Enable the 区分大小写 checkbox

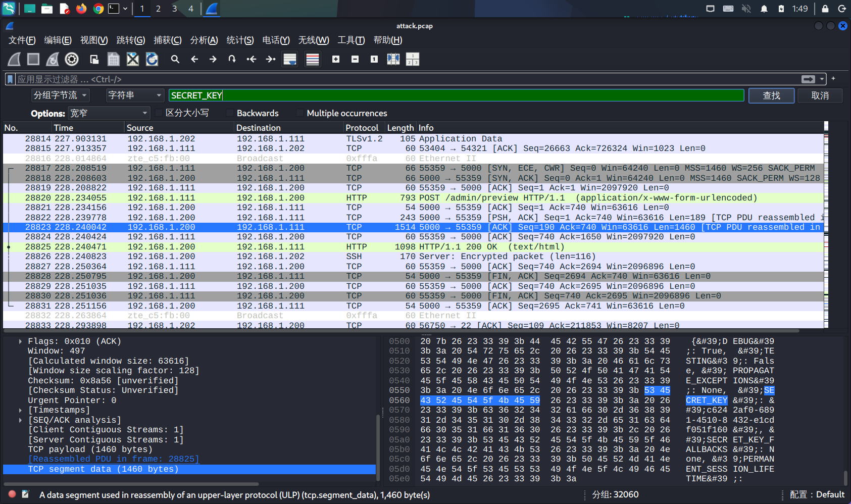tap(160, 113)
